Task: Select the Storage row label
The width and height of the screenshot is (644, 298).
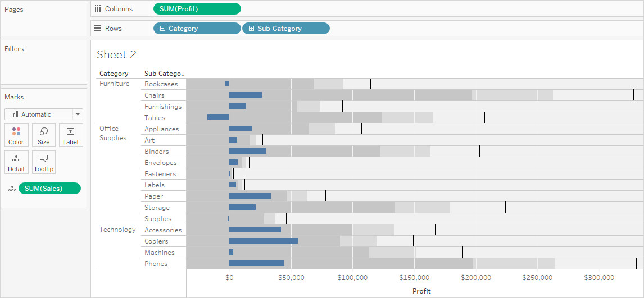Action: (157, 208)
